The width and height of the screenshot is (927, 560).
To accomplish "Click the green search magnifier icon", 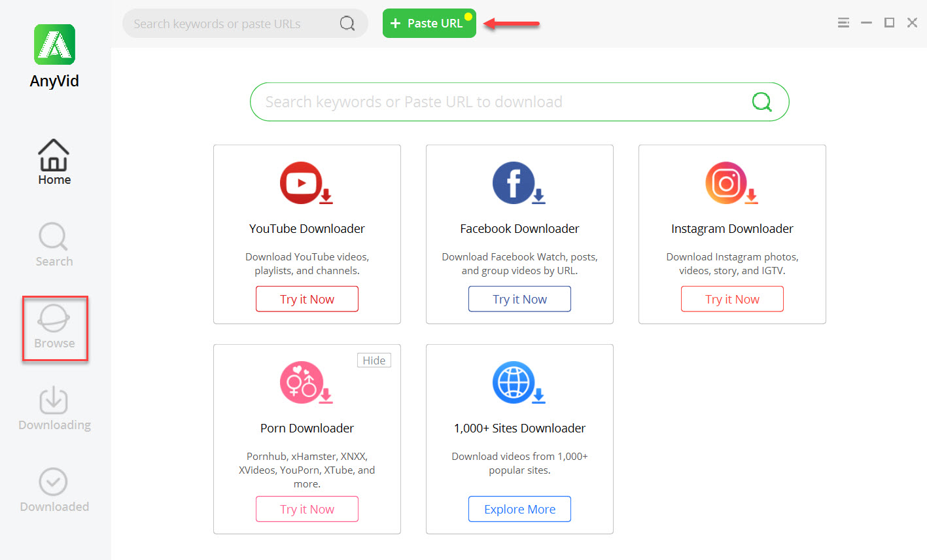I will coord(761,102).
